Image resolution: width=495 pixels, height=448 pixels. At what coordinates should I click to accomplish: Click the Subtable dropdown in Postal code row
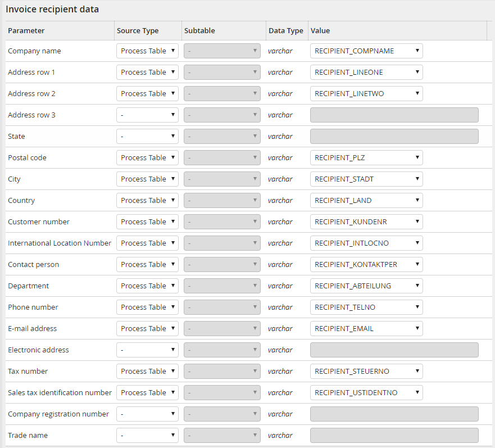pyautogui.click(x=222, y=157)
